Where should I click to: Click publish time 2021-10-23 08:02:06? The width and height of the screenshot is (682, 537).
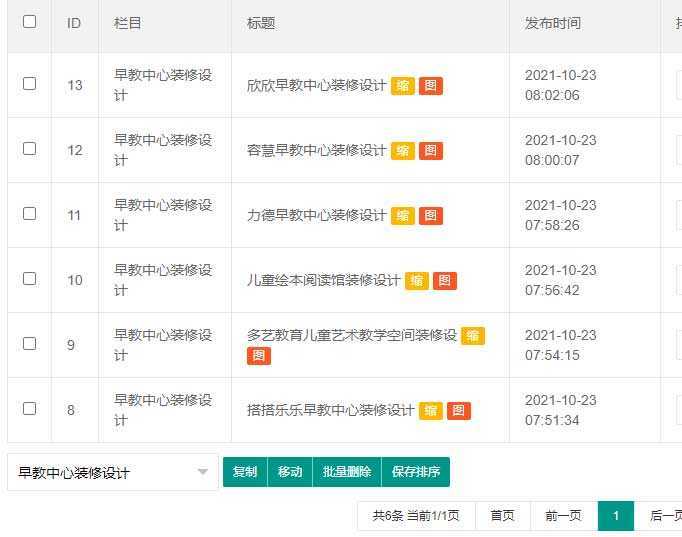pyautogui.click(x=560, y=85)
